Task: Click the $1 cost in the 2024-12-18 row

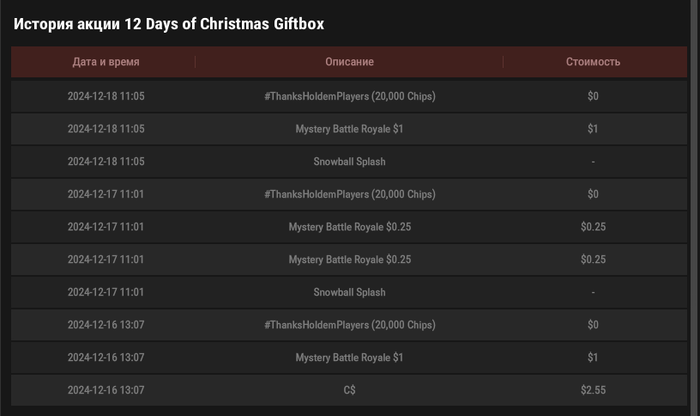Action: coord(593,129)
